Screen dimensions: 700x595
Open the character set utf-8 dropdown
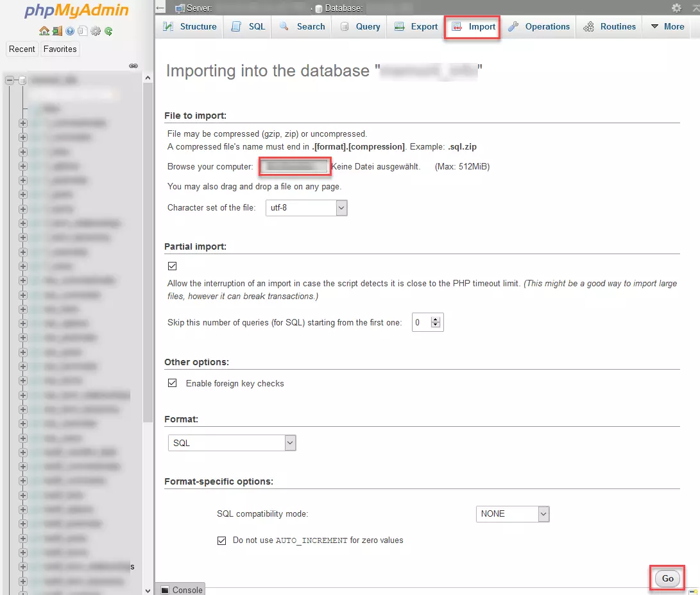click(x=306, y=208)
